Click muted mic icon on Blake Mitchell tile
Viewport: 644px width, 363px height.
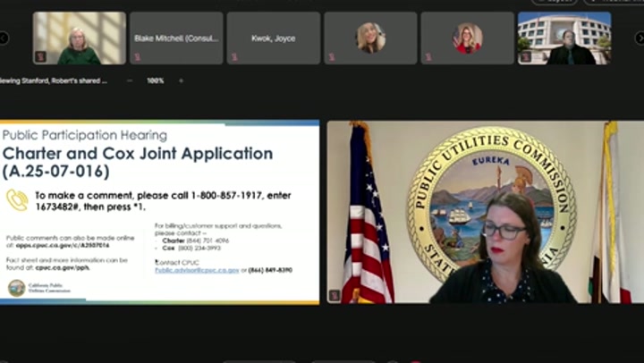pyautogui.click(x=138, y=57)
